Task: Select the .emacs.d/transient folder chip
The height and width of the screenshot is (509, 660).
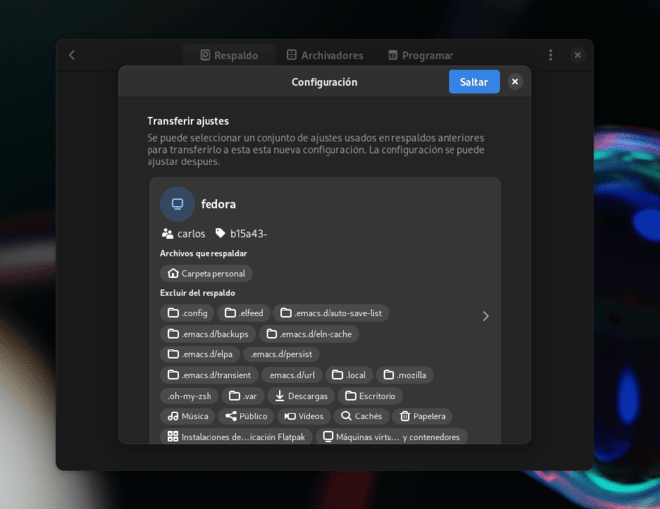Action: pyautogui.click(x=209, y=375)
